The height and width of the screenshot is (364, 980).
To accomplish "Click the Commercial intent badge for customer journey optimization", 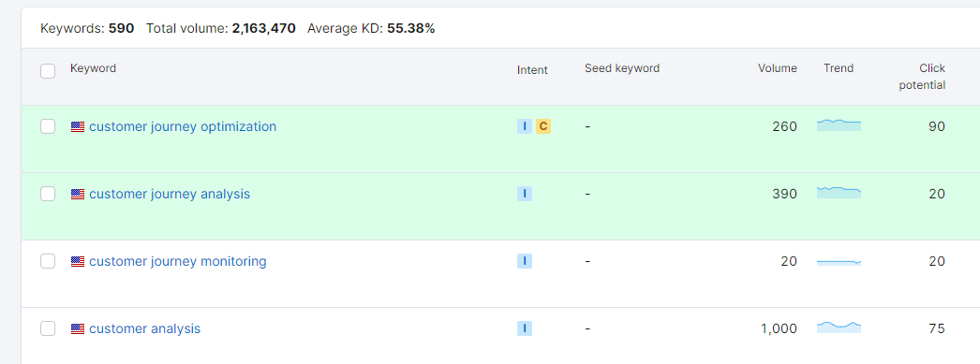I will 543,126.
